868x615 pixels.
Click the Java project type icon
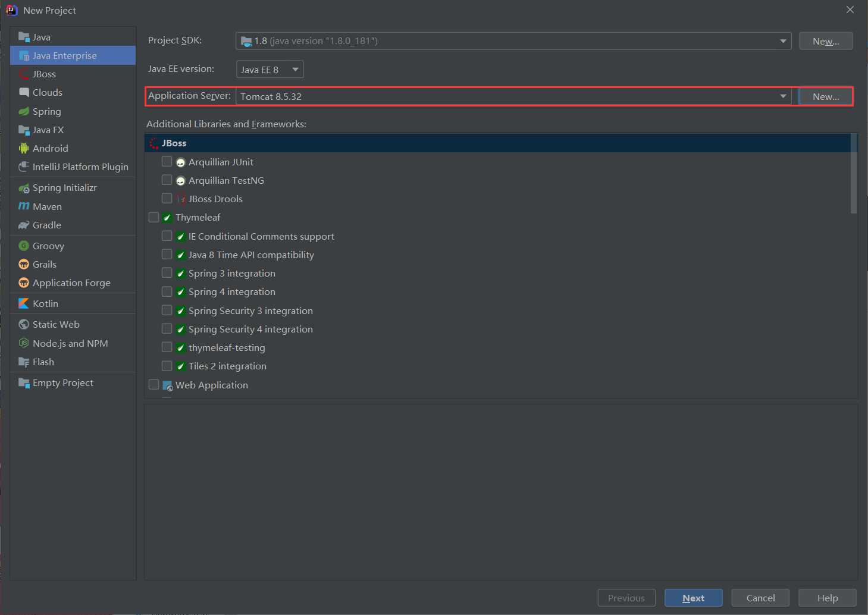pos(24,37)
